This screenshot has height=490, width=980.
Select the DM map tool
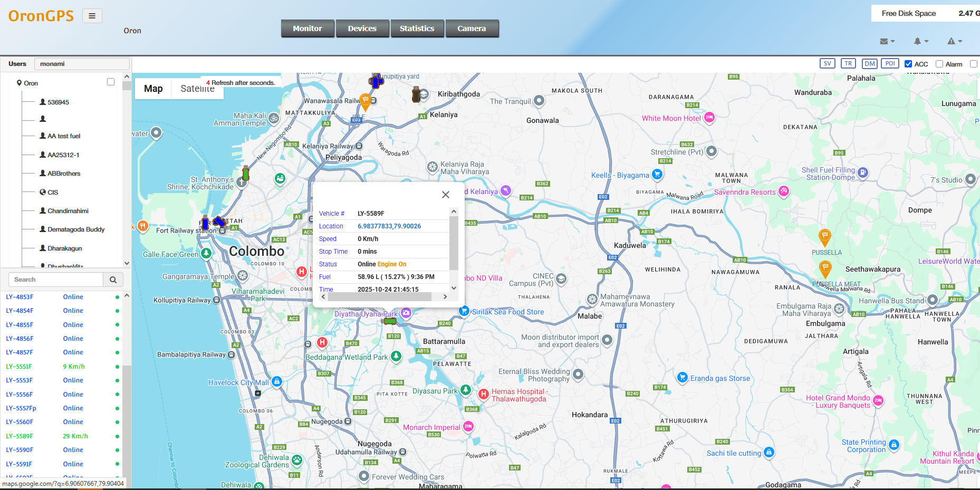869,63
